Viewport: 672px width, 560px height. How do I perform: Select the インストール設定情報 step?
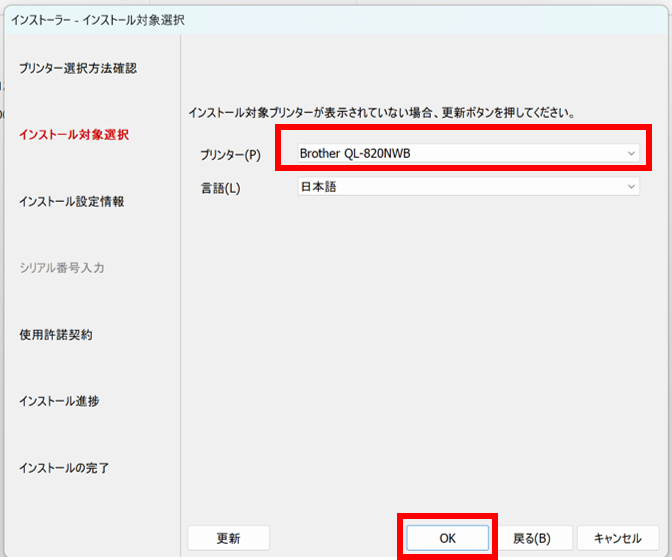(72, 201)
